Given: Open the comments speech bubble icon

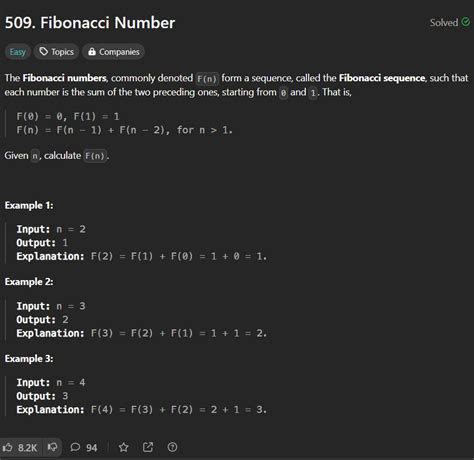Looking at the screenshot, I should [75, 447].
